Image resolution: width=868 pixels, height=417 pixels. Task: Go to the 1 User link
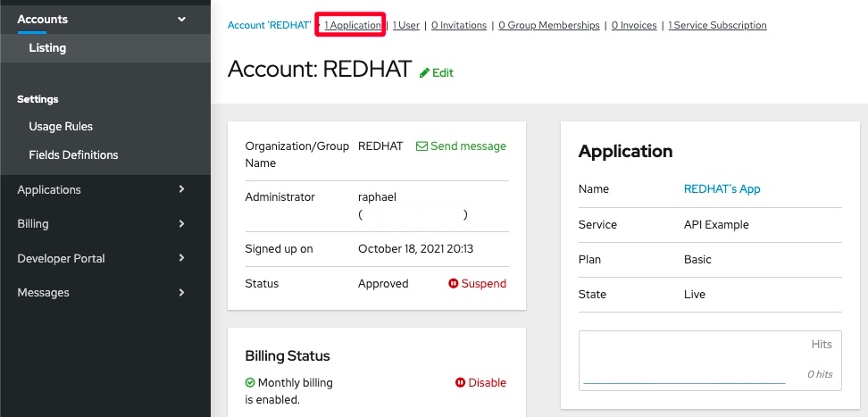click(x=406, y=26)
